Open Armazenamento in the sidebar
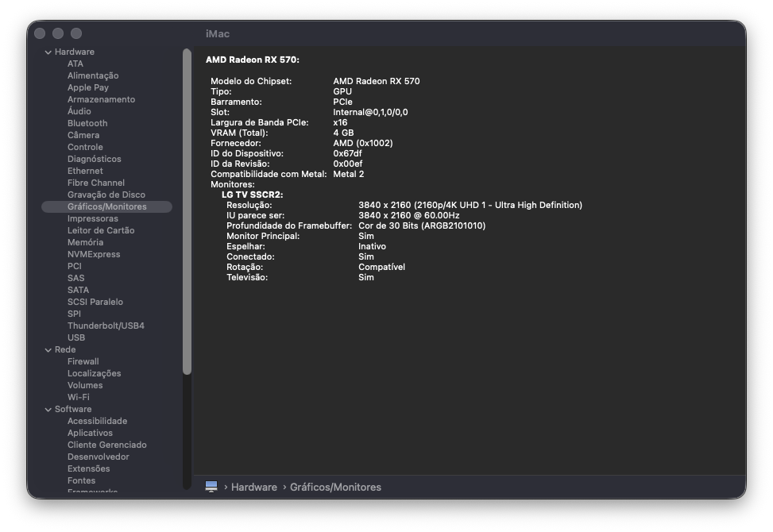773x532 pixels. click(101, 99)
